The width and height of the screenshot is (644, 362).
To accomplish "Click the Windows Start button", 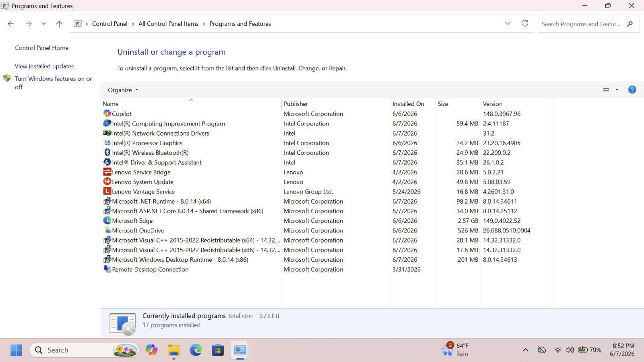I will [x=16, y=350].
